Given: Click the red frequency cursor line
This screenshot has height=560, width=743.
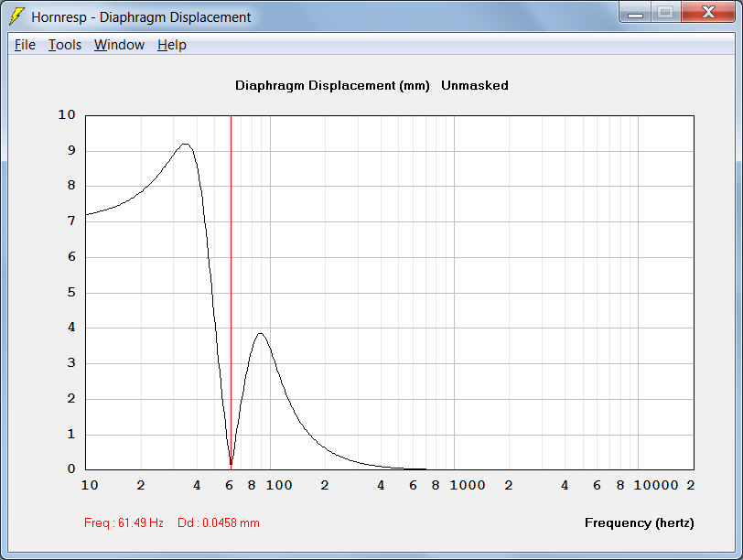Looking at the screenshot, I should point(231,292).
